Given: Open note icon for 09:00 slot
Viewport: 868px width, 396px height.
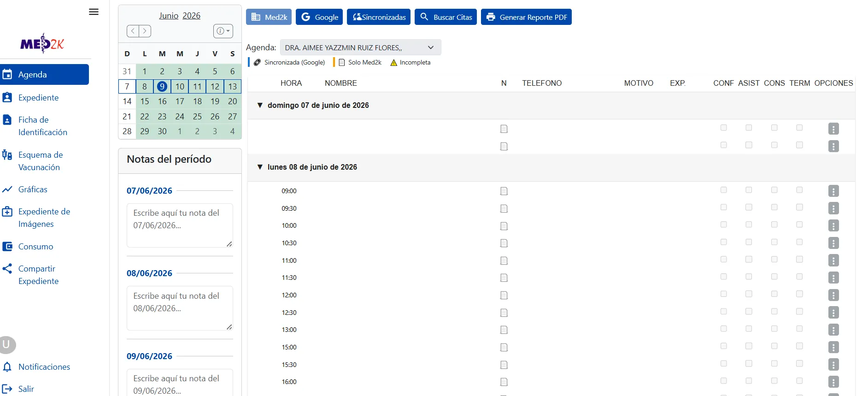Looking at the screenshot, I should point(504,191).
